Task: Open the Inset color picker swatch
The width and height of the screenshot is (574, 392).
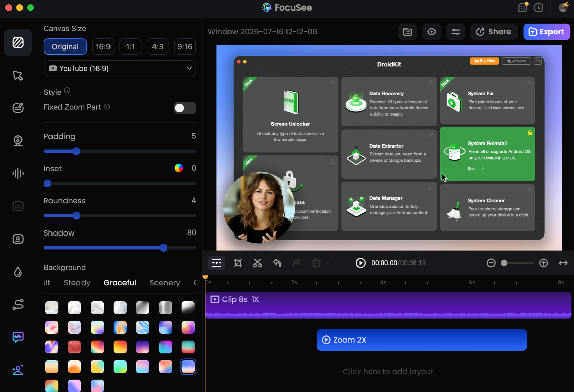Action: tap(179, 168)
